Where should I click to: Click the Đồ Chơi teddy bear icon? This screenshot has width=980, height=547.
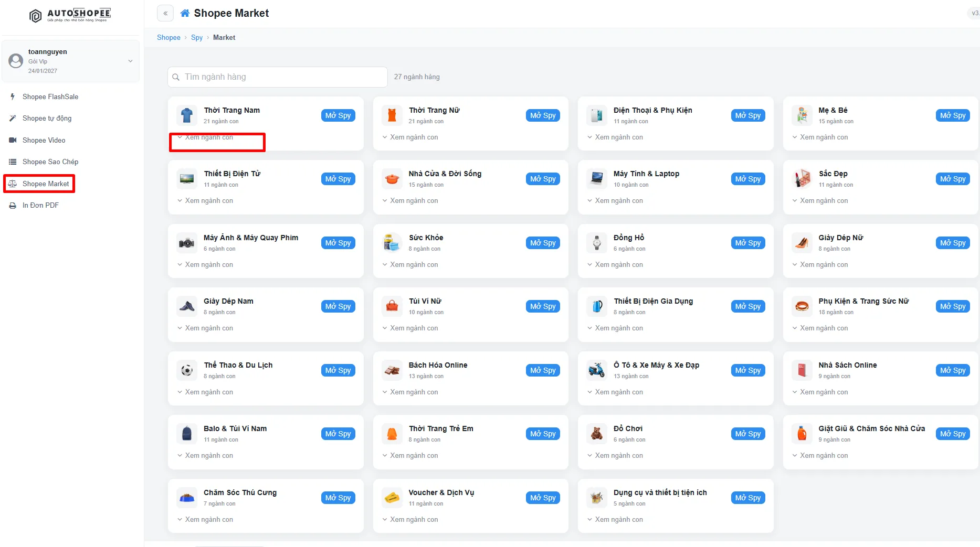point(597,434)
